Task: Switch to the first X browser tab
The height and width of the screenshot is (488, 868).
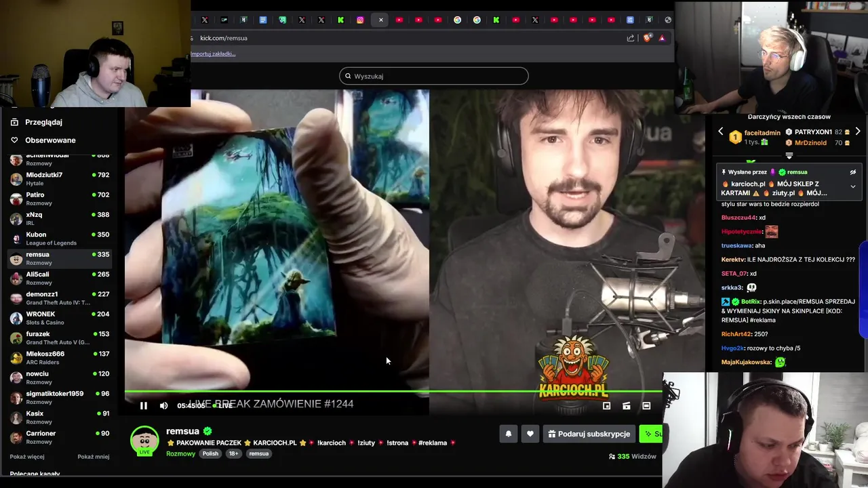Action: [x=205, y=20]
